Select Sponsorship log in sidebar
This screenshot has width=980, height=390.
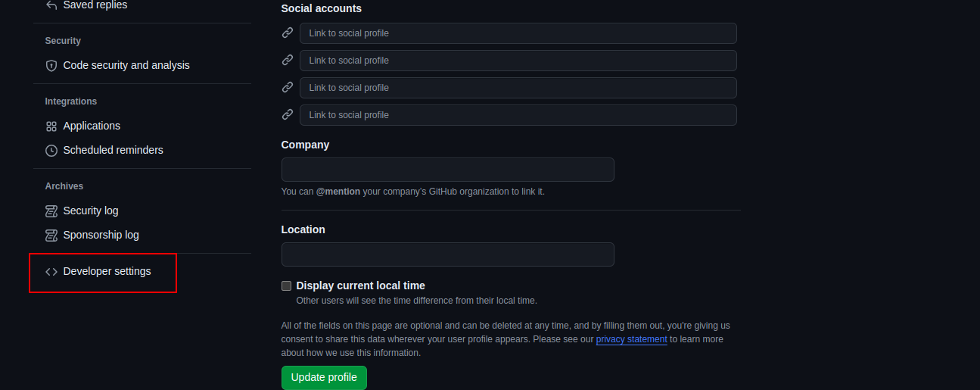pyautogui.click(x=101, y=236)
